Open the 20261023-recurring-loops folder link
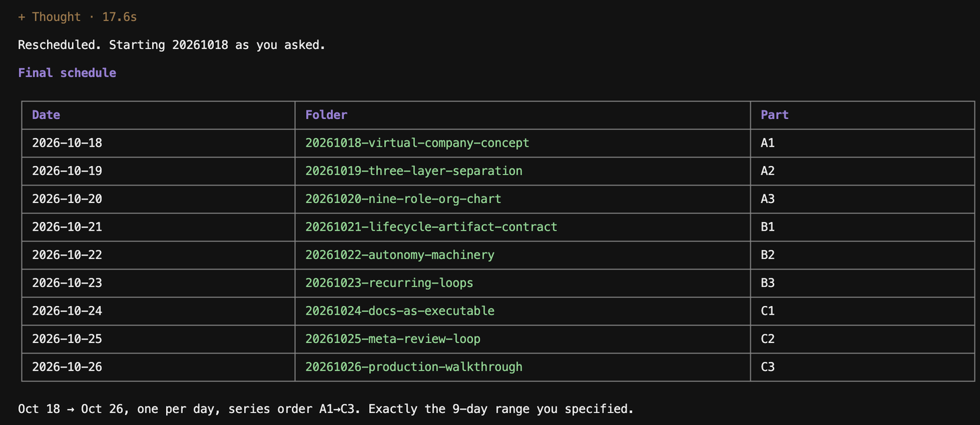 pos(389,283)
